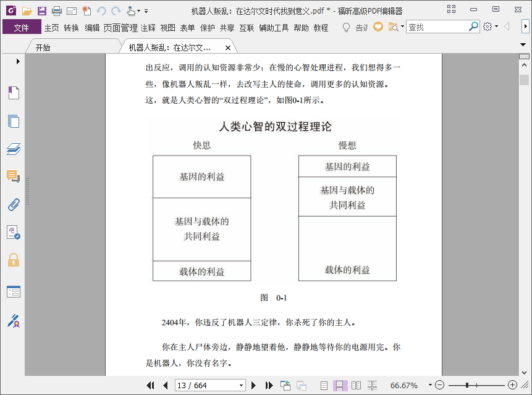
Task: Zoom out with the minus button
Action: click(x=439, y=385)
